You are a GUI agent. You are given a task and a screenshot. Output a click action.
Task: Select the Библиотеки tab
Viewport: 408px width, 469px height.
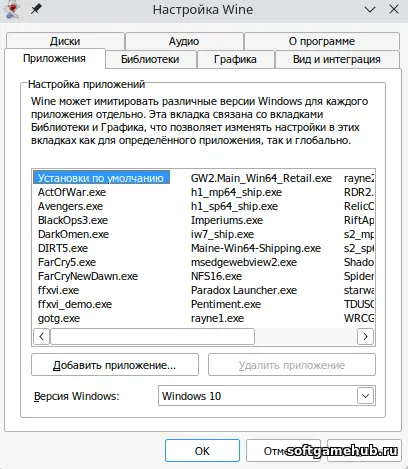tap(150, 59)
